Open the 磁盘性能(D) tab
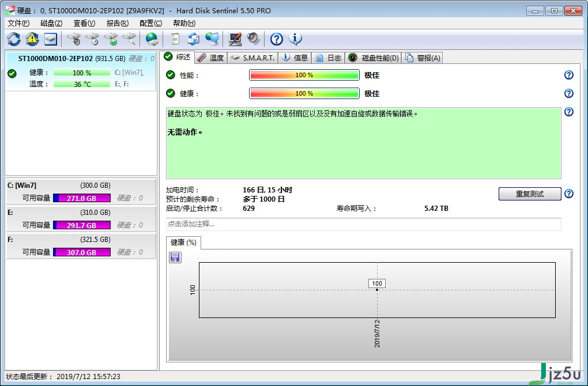Screen dimensions: 588x386 [x=373, y=58]
